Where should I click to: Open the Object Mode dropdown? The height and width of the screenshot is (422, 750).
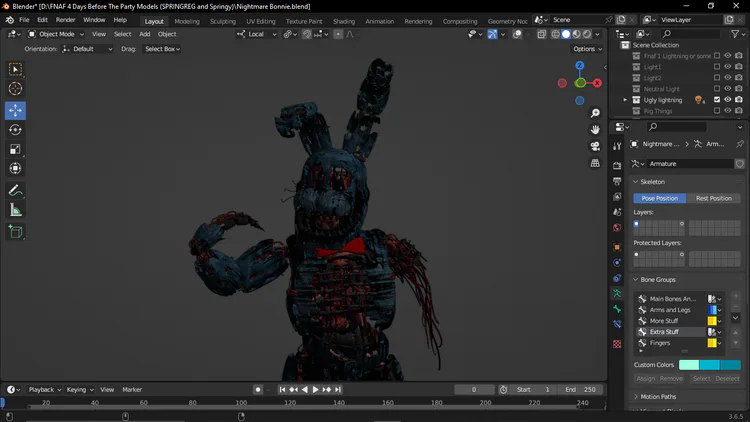(56, 34)
